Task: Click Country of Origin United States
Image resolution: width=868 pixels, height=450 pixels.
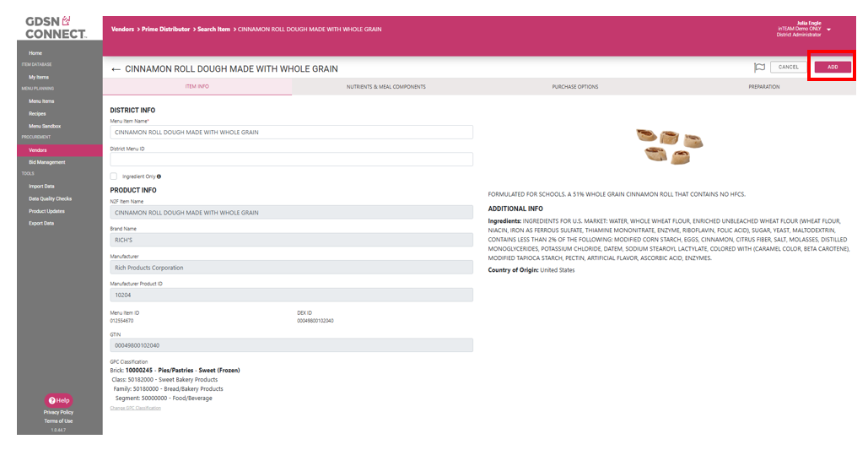Action: (x=531, y=270)
